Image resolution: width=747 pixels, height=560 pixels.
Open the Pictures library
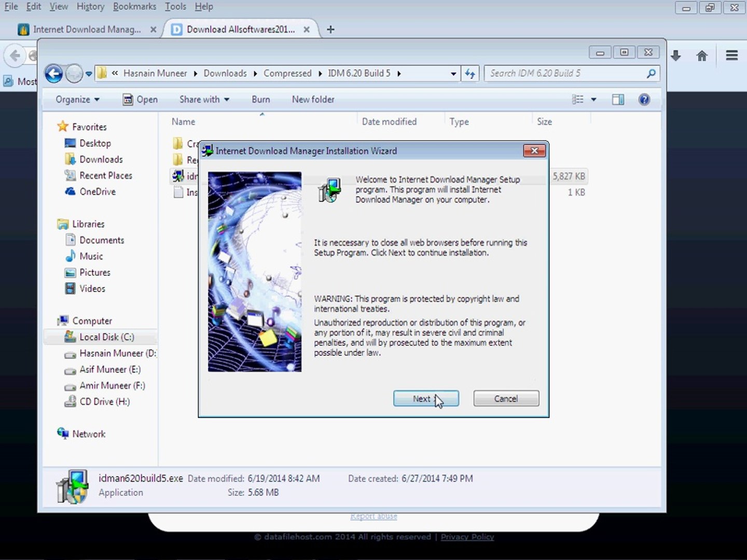click(95, 272)
